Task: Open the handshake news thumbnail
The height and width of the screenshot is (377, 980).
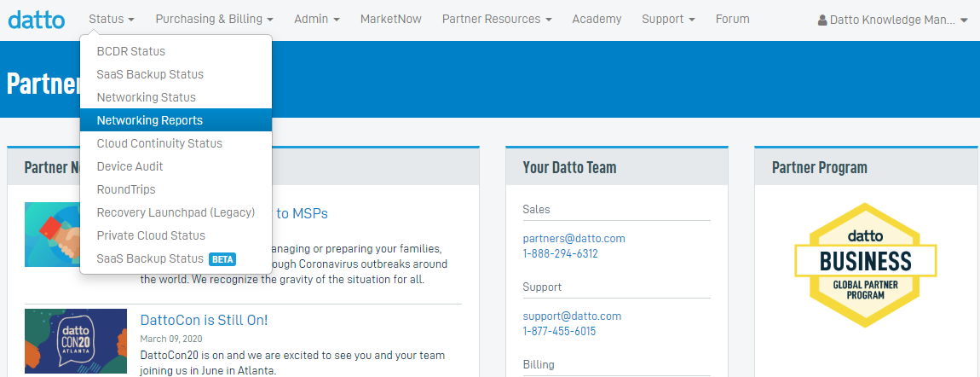Action: [x=53, y=235]
